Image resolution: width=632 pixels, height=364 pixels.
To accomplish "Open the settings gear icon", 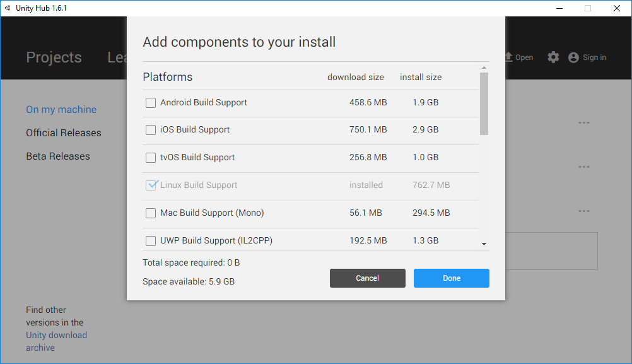I will [553, 57].
